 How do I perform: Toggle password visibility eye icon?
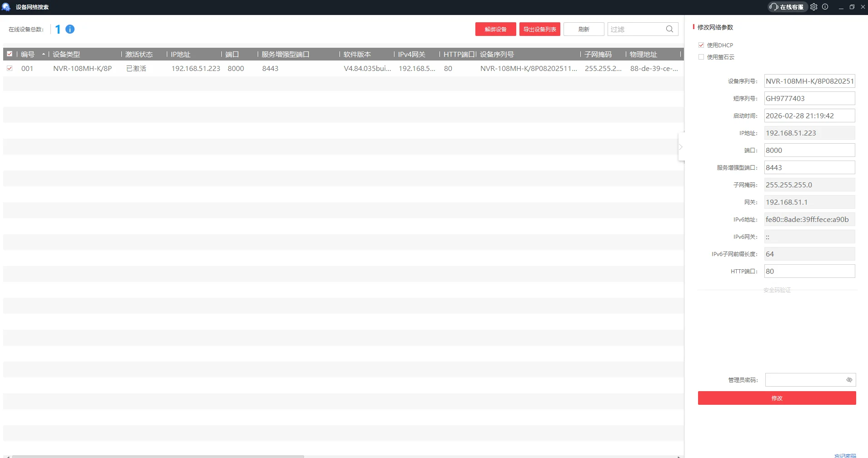[x=849, y=380]
